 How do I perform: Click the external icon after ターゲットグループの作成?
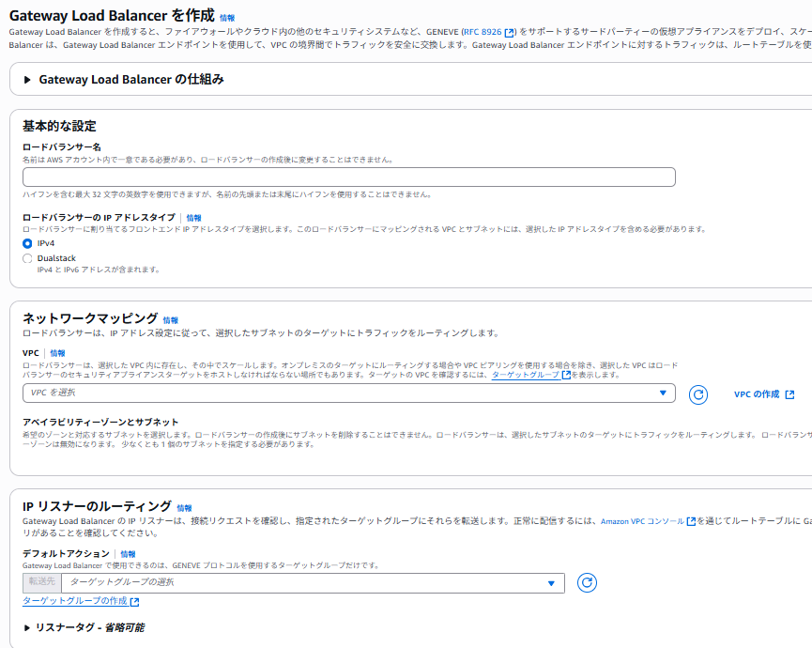click(134, 602)
